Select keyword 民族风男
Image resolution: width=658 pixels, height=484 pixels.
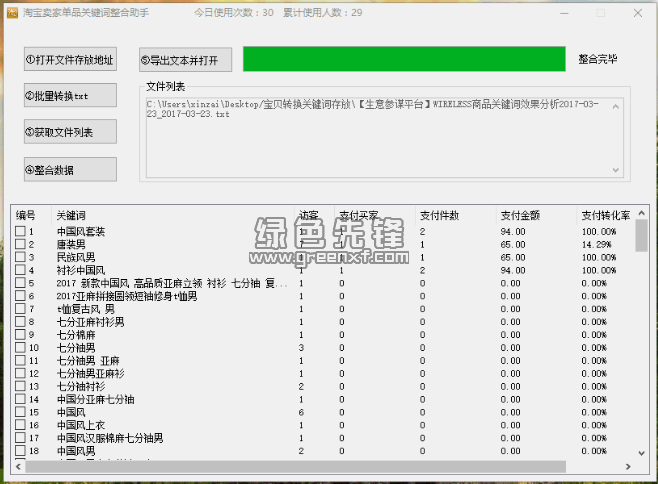coord(76,257)
